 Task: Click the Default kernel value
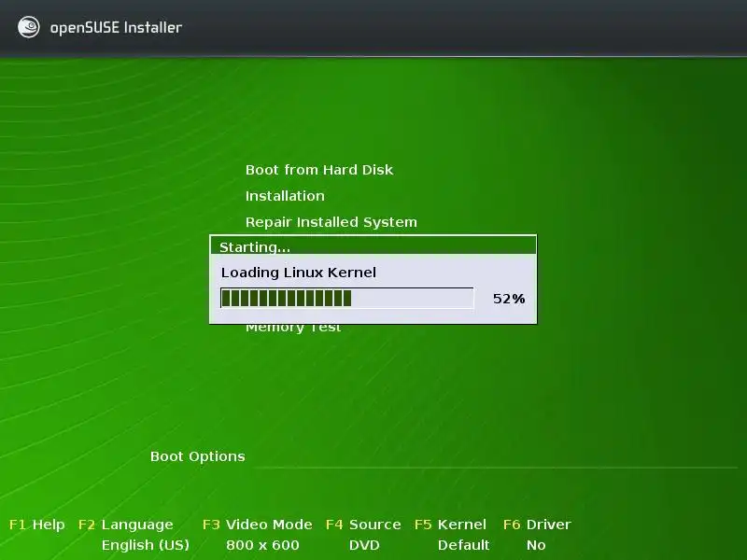[x=463, y=545]
